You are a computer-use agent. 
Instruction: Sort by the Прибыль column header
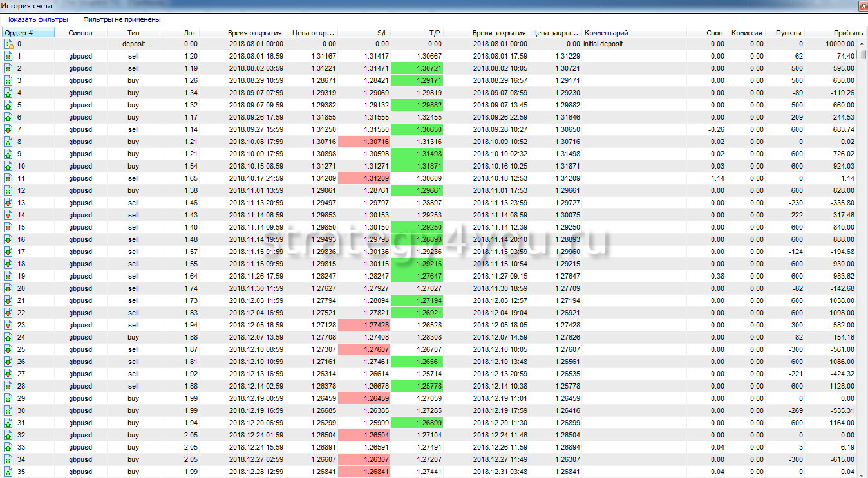pos(847,33)
